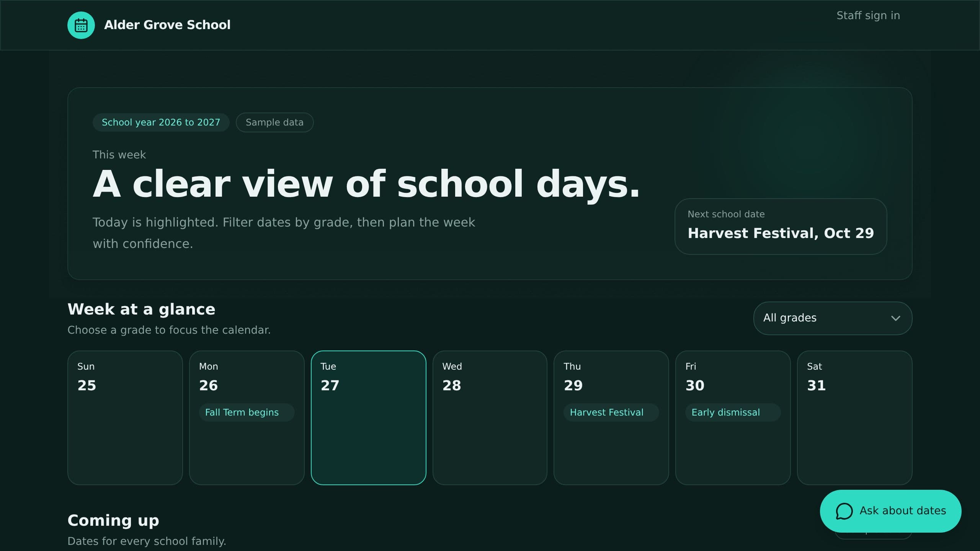Open the Alder Grove School title

pos(167,25)
